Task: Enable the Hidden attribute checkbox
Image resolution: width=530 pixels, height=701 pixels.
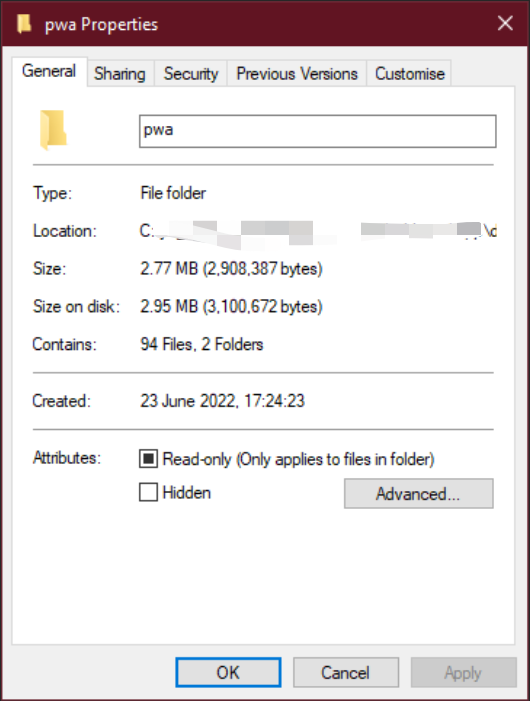Action: tap(148, 492)
